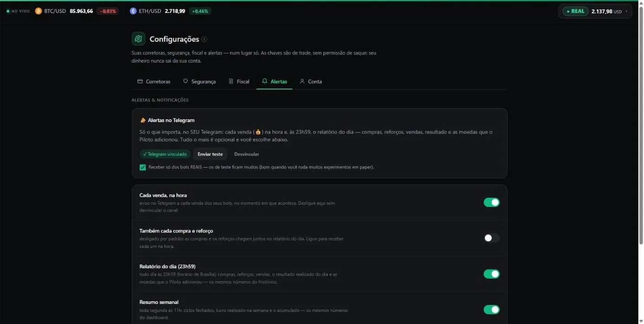The width and height of the screenshot is (644, 324).
Task: Click the Alertas no Telegram title
Action: 171,120
